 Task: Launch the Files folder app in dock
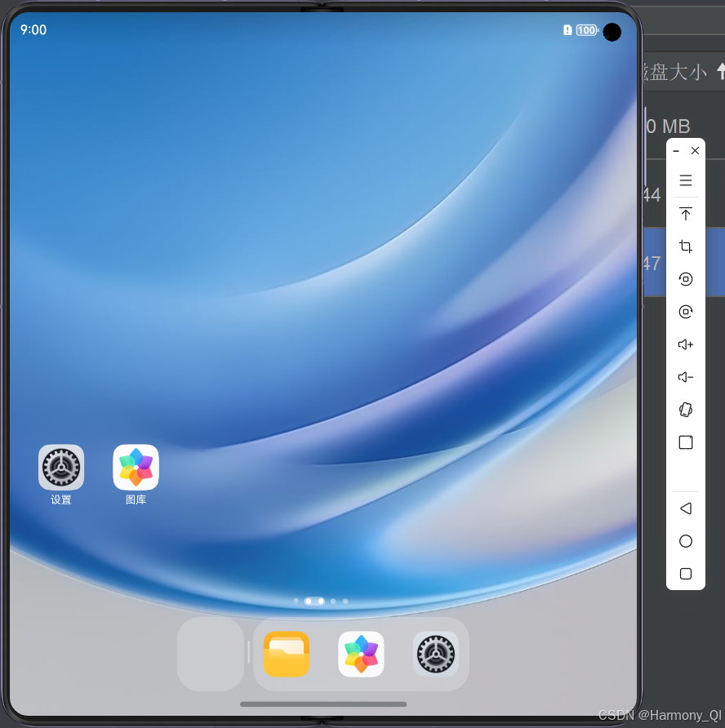(286, 655)
